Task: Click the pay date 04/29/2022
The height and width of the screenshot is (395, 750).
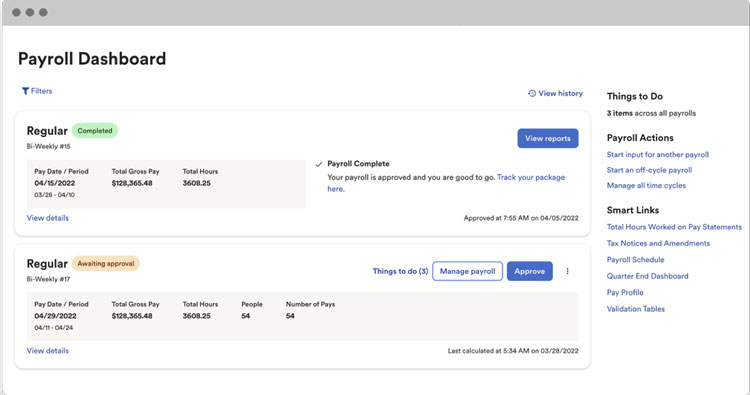Action: 55,316
